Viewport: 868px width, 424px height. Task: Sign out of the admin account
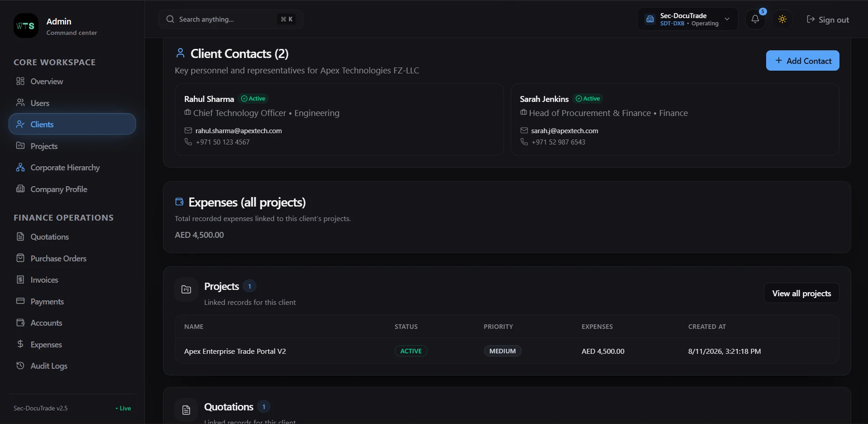point(828,19)
